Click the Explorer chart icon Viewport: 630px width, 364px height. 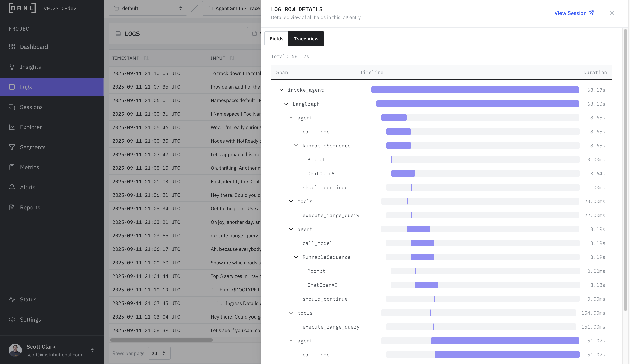(12, 127)
